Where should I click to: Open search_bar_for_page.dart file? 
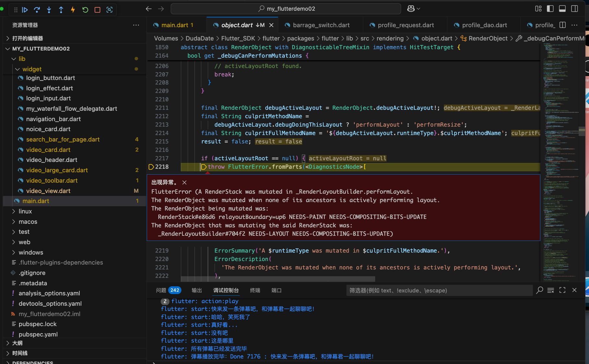pos(63,139)
